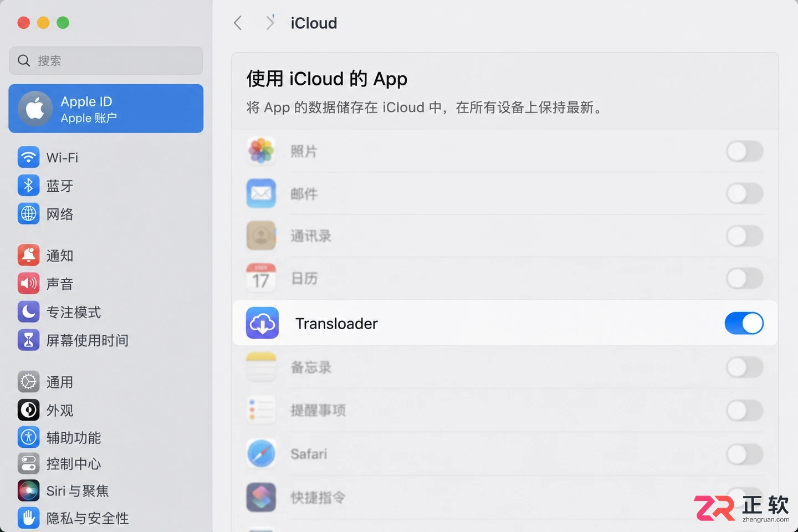The image size is (798, 532).
Task: Go forward with the right chevron
Action: (x=270, y=23)
